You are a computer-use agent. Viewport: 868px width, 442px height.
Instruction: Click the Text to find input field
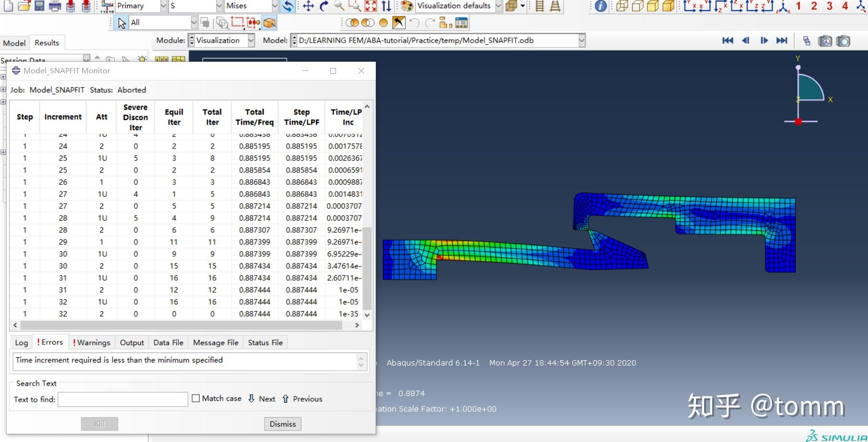123,399
